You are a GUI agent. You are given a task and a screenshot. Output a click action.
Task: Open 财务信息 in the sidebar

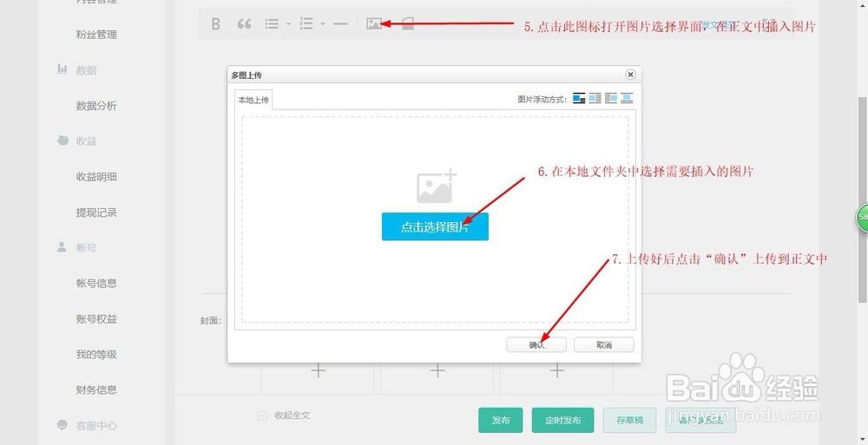tap(96, 389)
